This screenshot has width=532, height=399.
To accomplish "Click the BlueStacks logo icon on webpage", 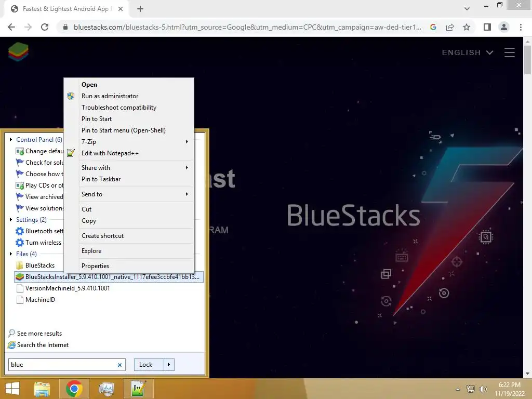I will (x=18, y=52).
